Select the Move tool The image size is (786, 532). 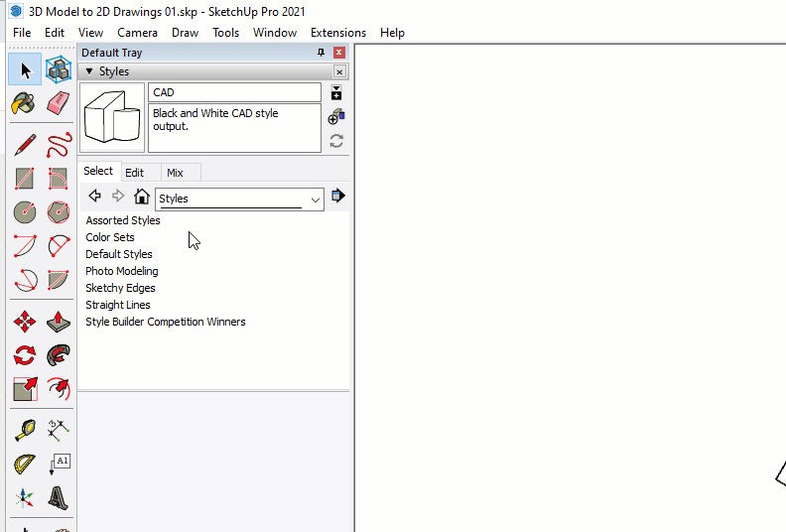25,322
